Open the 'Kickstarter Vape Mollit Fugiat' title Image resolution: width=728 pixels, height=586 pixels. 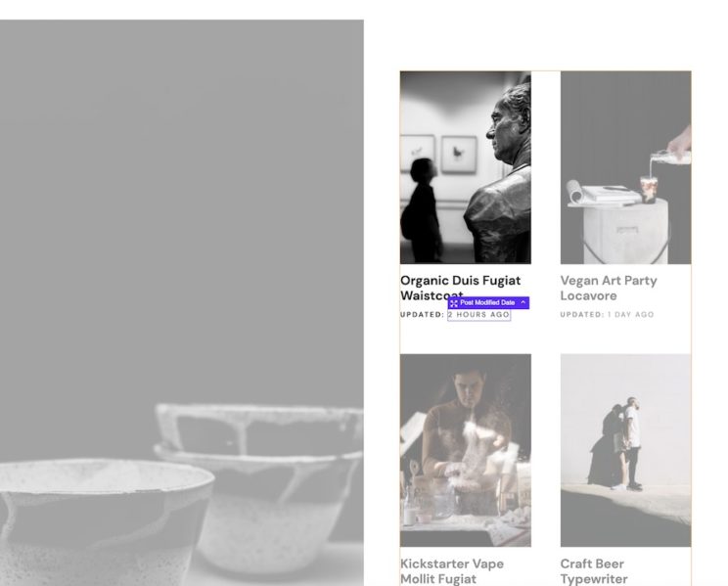pyautogui.click(x=452, y=571)
